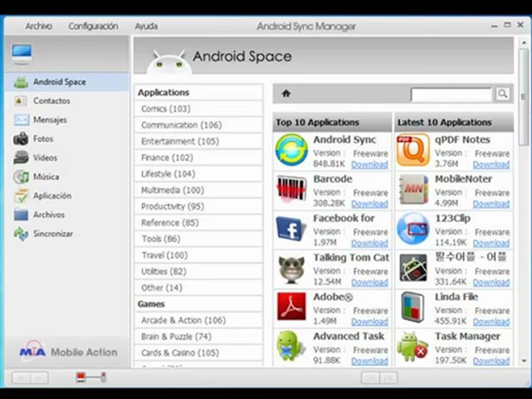532x399 pixels.
Task: Download the Task Manager app
Action: click(492, 361)
